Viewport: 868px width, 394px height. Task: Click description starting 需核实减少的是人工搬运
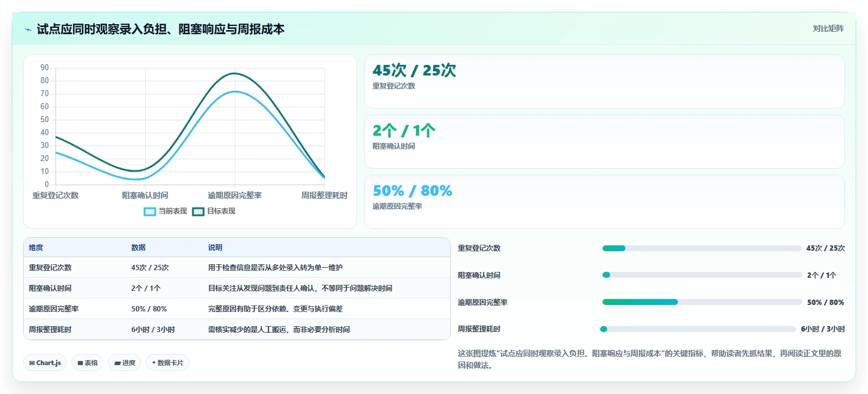(x=279, y=330)
